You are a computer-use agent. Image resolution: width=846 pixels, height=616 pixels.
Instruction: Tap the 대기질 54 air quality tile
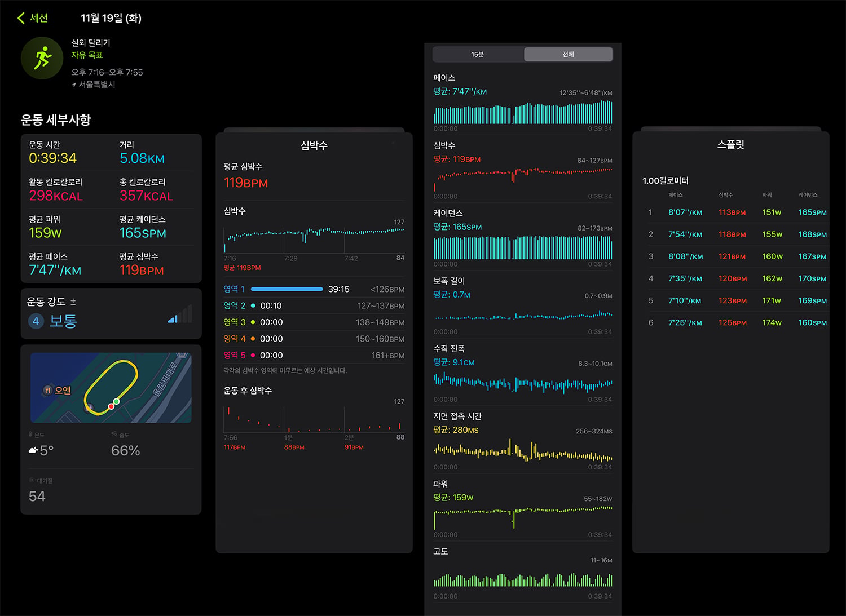(111, 490)
